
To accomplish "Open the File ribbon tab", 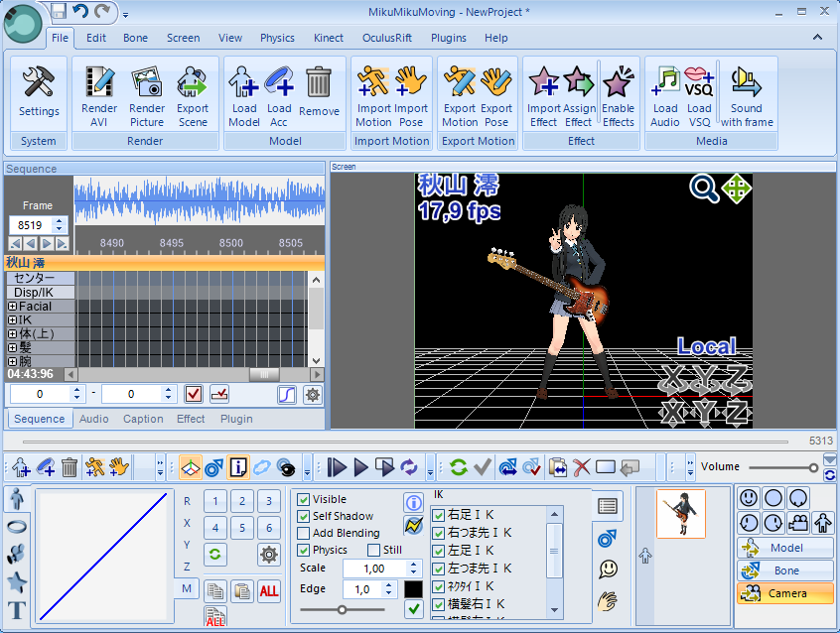I will pos(60,38).
